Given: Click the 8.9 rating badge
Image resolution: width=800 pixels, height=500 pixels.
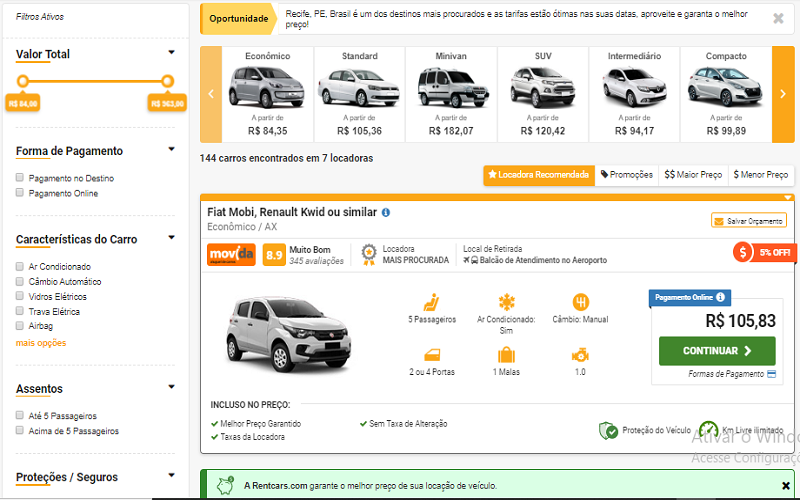Looking at the screenshot, I should click(274, 255).
